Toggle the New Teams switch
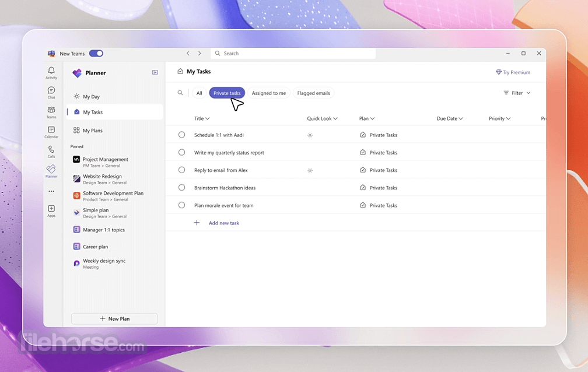588x372 pixels. point(96,53)
